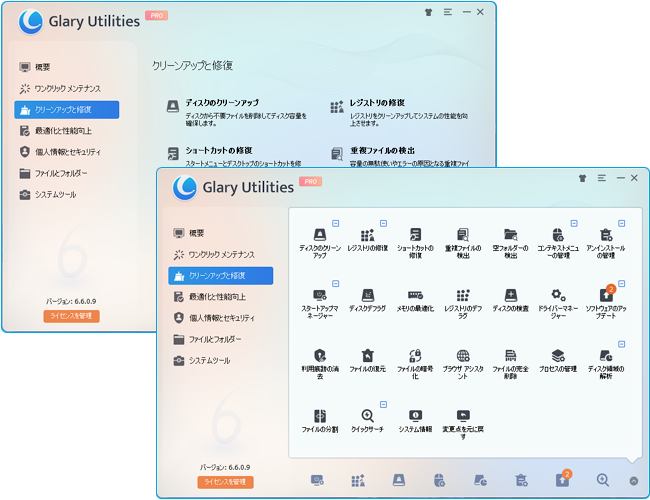650x500 pixels.
Task: Click disk cleanup icon in bottom dock
Action: pos(399,481)
